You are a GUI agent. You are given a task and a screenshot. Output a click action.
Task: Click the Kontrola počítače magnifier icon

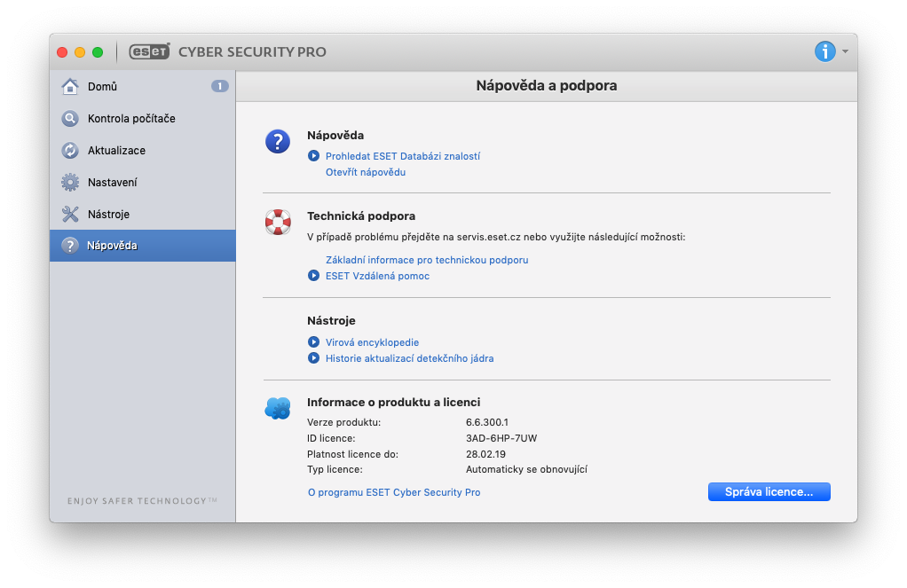[70, 119]
